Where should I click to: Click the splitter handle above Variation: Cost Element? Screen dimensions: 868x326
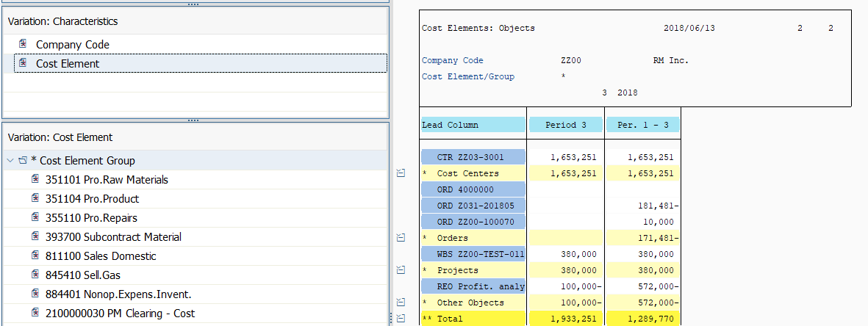coord(193,120)
